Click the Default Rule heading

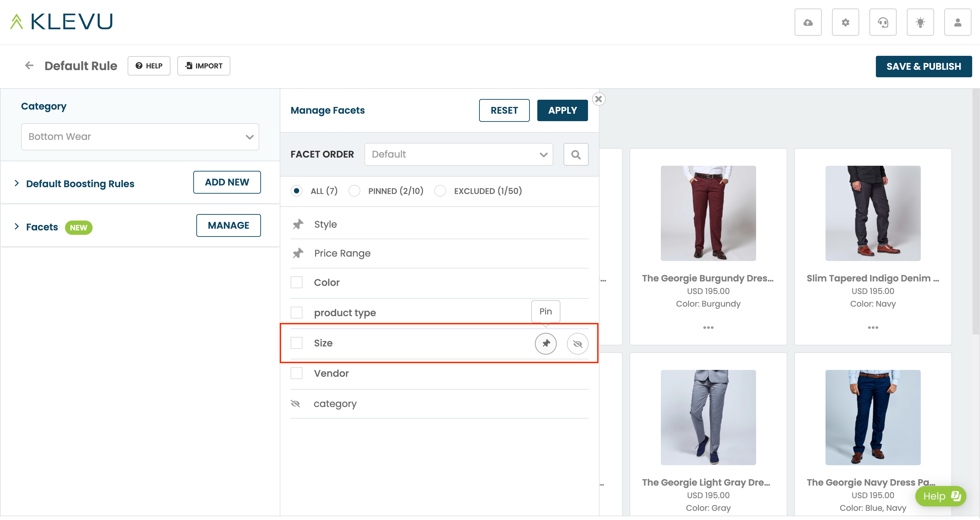click(x=81, y=66)
